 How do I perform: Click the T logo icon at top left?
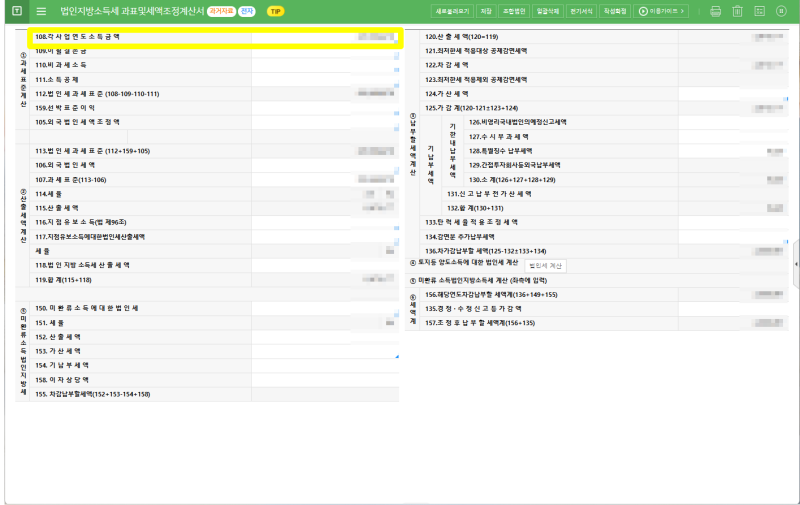click(x=17, y=11)
